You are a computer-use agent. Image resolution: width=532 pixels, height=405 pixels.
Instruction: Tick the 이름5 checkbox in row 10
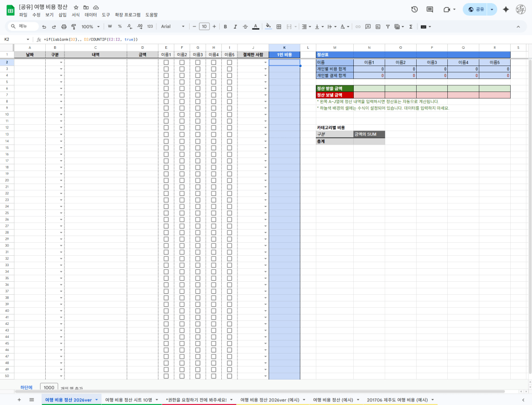click(230, 114)
